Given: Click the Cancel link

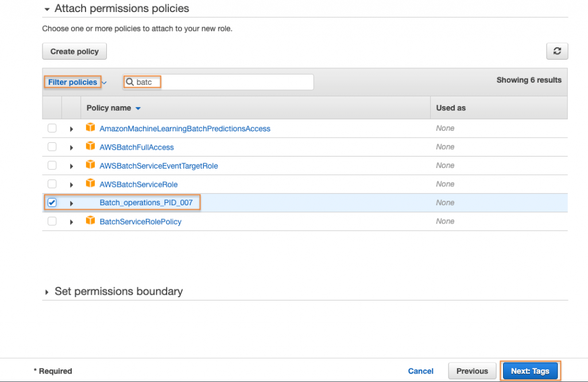Looking at the screenshot, I should click(x=420, y=371).
